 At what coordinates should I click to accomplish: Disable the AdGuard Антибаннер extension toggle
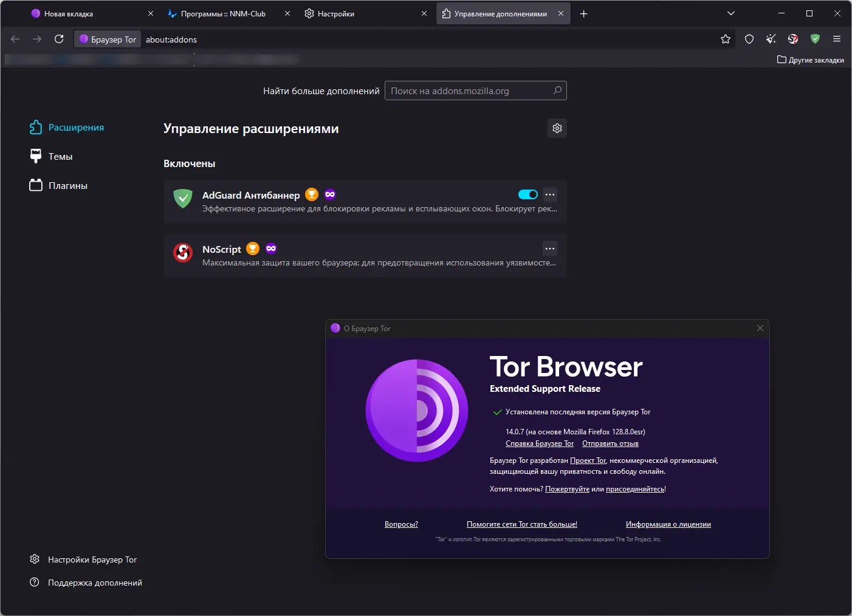tap(528, 194)
